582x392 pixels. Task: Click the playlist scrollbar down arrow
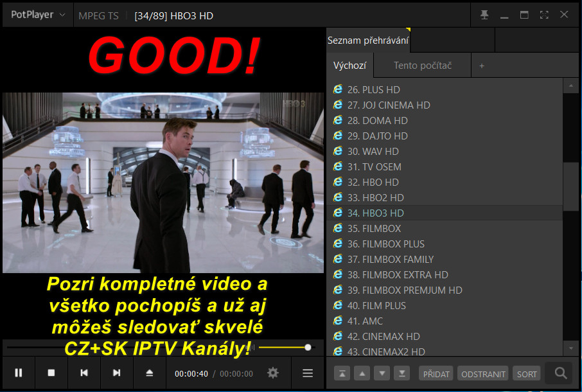click(x=571, y=348)
